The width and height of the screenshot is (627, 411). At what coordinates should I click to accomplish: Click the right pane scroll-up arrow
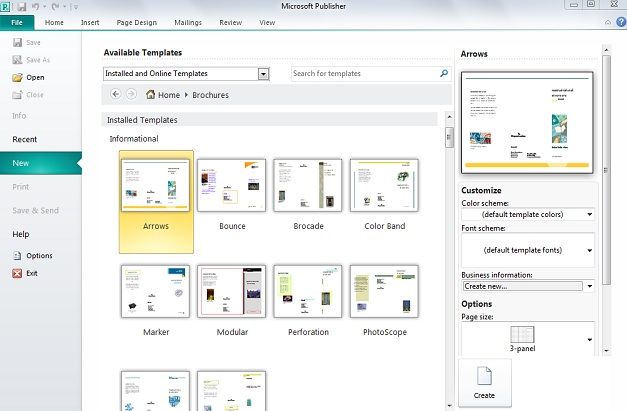point(607,50)
